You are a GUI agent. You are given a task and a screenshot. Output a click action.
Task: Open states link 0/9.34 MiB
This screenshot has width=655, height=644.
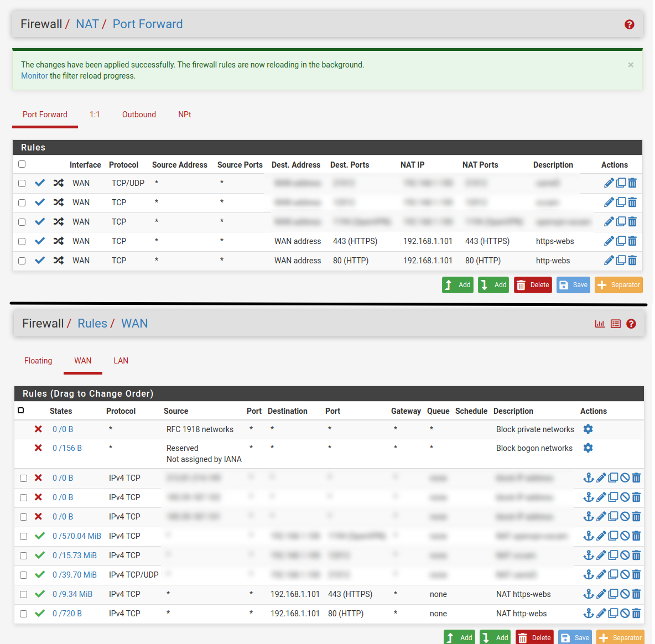click(72, 594)
